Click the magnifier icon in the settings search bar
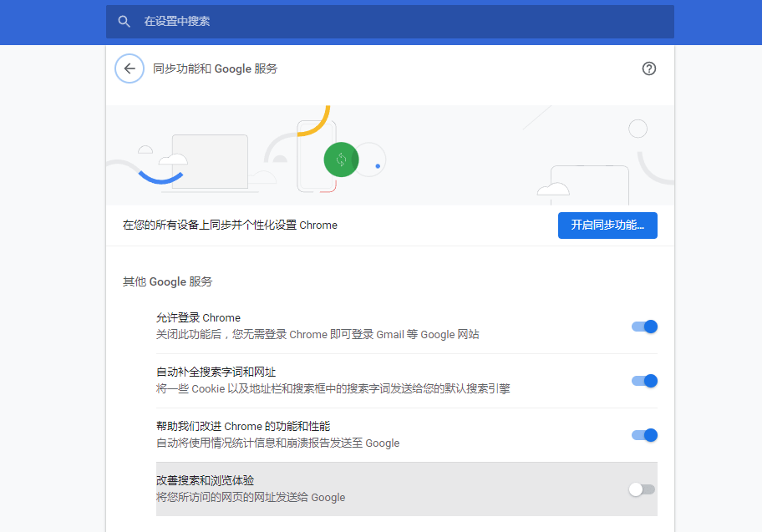The image size is (762, 532). [x=124, y=22]
